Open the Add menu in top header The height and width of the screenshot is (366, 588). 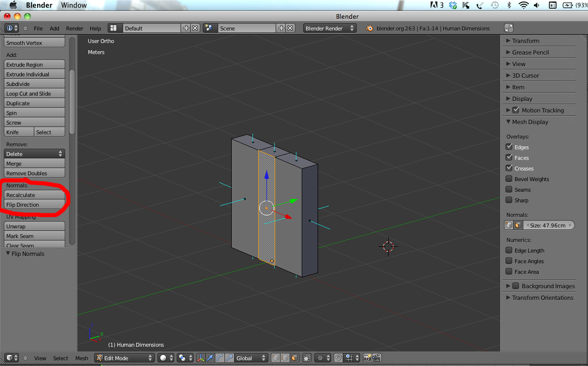click(55, 28)
